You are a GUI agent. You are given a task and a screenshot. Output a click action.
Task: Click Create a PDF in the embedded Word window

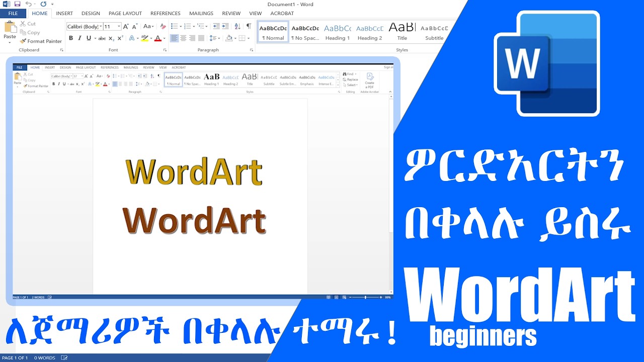[370, 80]
